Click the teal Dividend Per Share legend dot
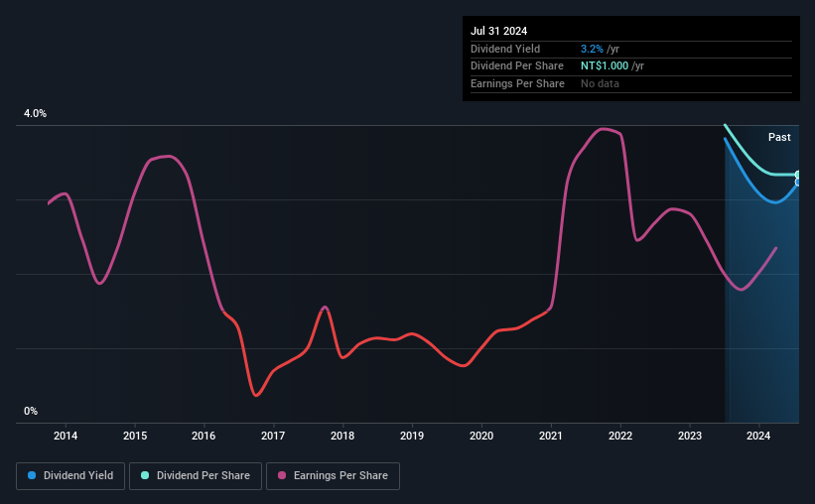The width and height of the screenshot is (815, 504). (145, 475)
